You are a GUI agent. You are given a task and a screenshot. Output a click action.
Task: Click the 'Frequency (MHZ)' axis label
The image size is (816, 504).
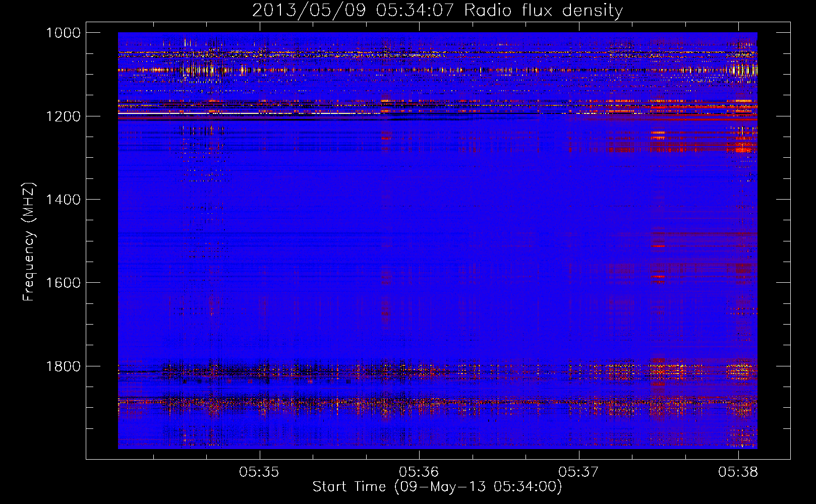[28, 242]
